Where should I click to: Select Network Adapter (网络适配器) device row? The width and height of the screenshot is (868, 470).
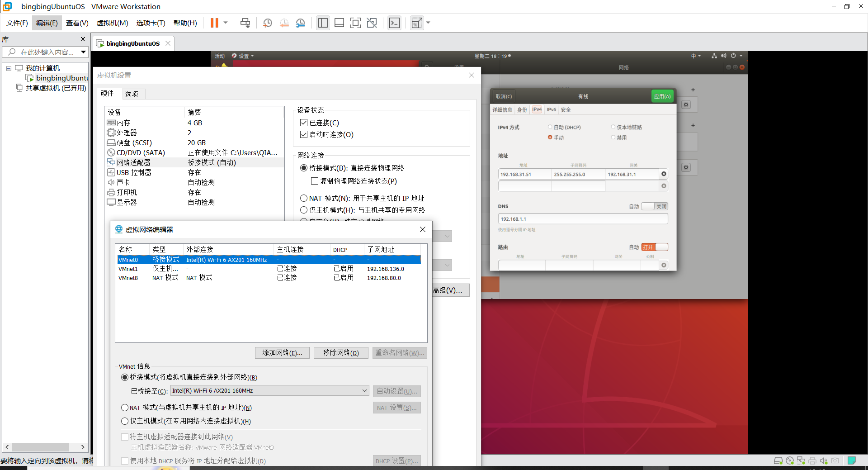tap(195, 162)
